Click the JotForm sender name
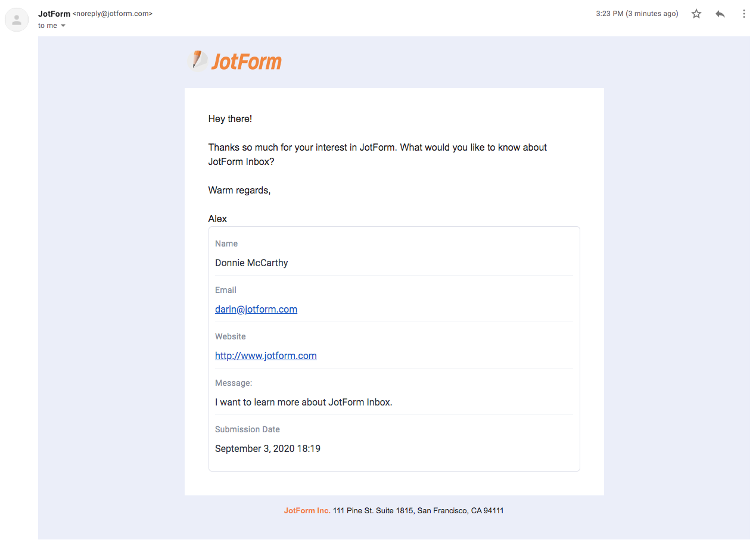The image size is (756, 546). [54, 14]
